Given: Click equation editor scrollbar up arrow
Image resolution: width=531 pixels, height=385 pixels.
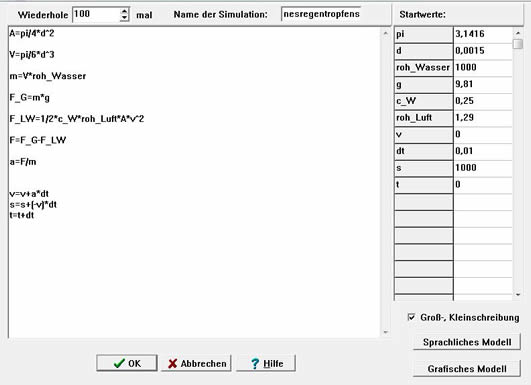Looking at the screenshot, I should [x=385, y=33].
